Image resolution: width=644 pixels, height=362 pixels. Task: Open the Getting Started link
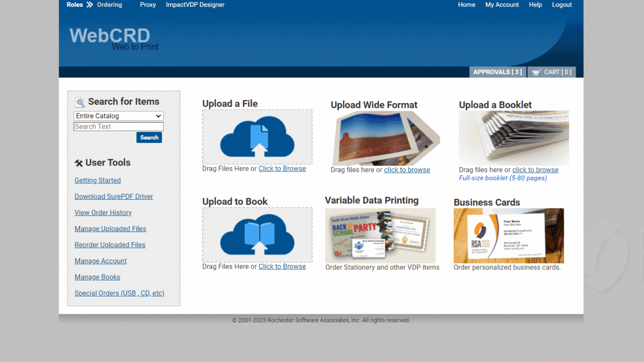tap(98, 180)
